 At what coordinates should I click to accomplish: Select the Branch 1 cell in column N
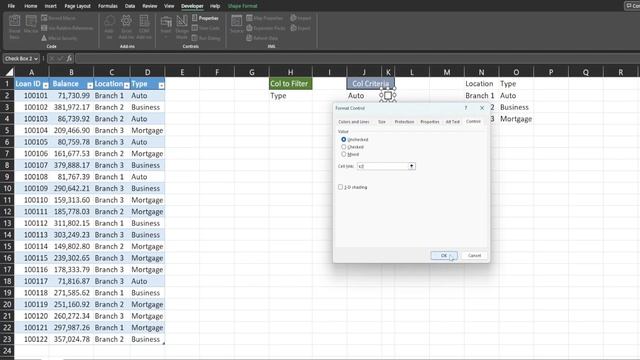(481, 96)
